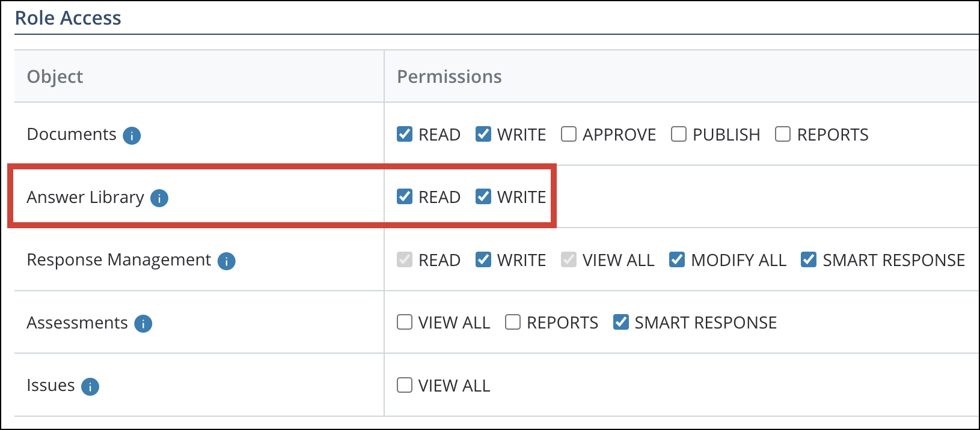Enable REPORTS permission for Documents
The height and width of the screenshot is (430, 980).
coord(782,135)
